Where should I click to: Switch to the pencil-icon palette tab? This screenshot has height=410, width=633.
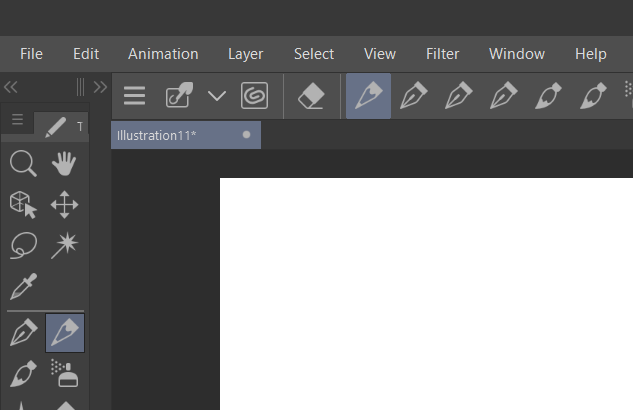tap(55, 127)
